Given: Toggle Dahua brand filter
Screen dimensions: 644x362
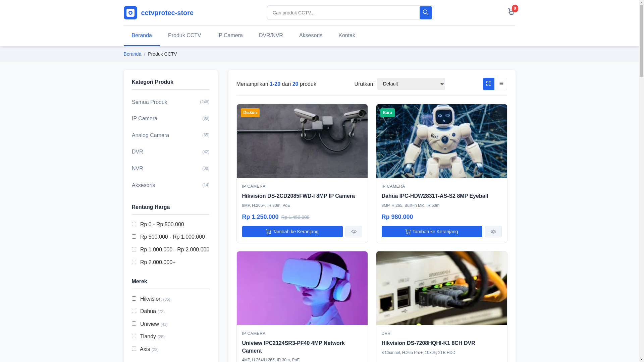Looking at the screenshot, I should click(134, 311).
